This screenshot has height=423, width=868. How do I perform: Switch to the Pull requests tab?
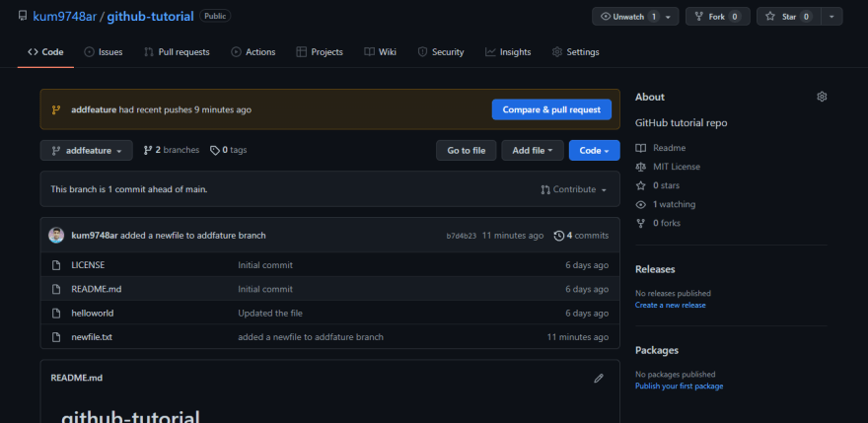(177, 52)
